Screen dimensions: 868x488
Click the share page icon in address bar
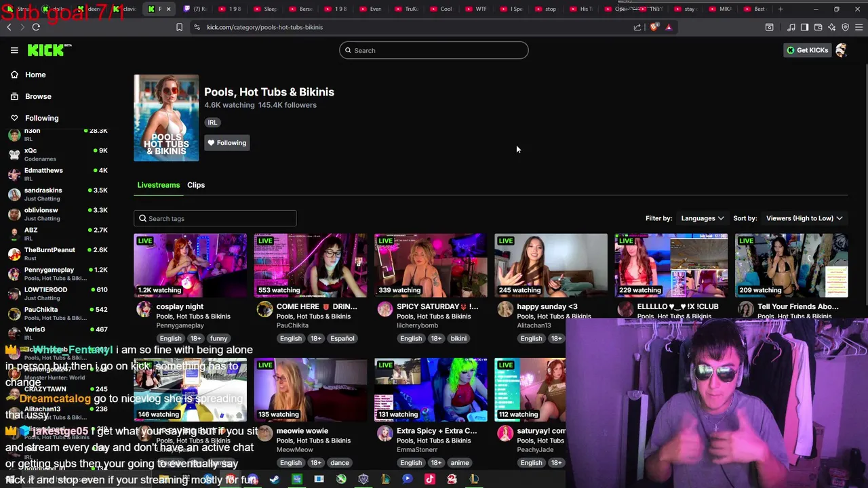(637, 27)
